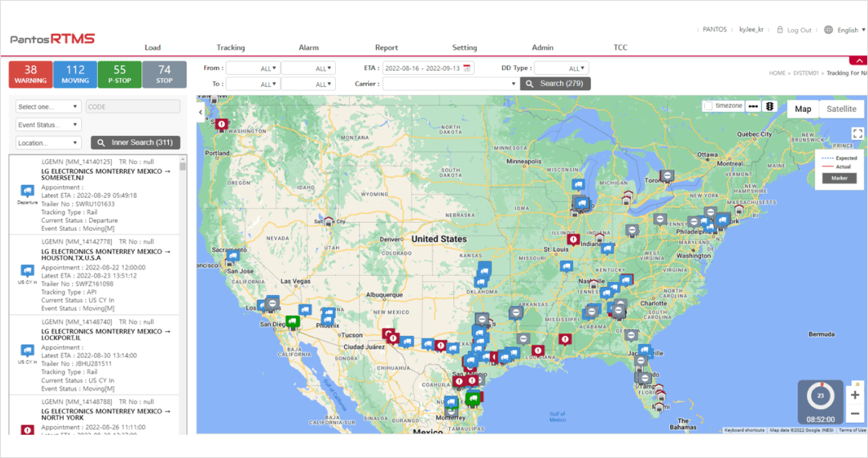
Task: Open the first From ALL dropdown
Action: pyautogui.click(x=252, y=68)
